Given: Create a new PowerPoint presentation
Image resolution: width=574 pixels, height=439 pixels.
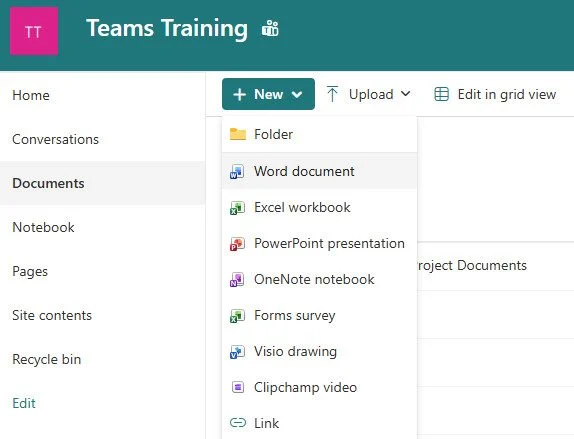Looking at the screenshot, I should 319,243.
